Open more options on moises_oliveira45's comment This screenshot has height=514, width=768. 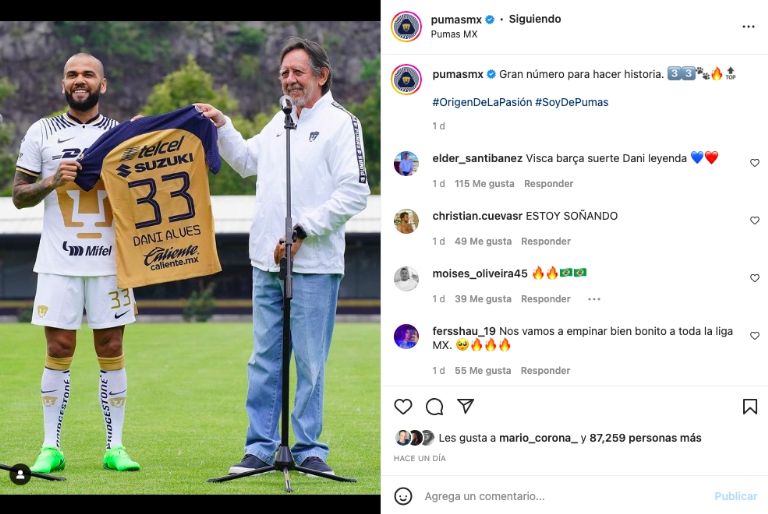[x=594, y=299]
